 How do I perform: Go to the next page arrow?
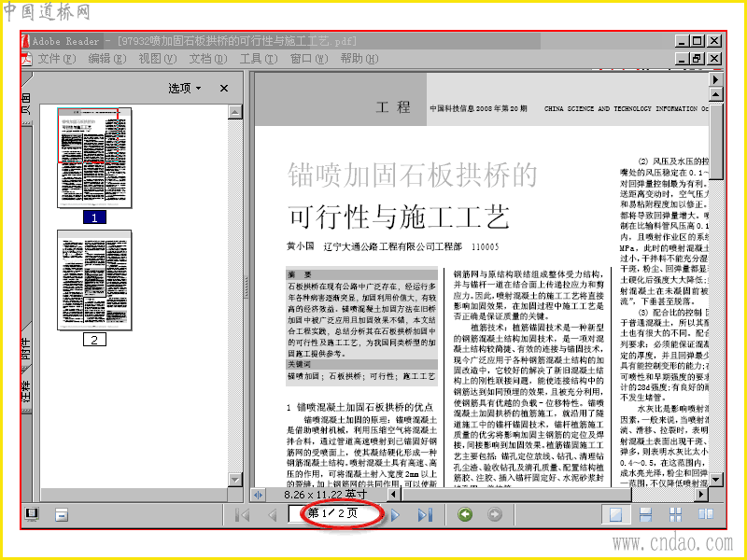395,515
